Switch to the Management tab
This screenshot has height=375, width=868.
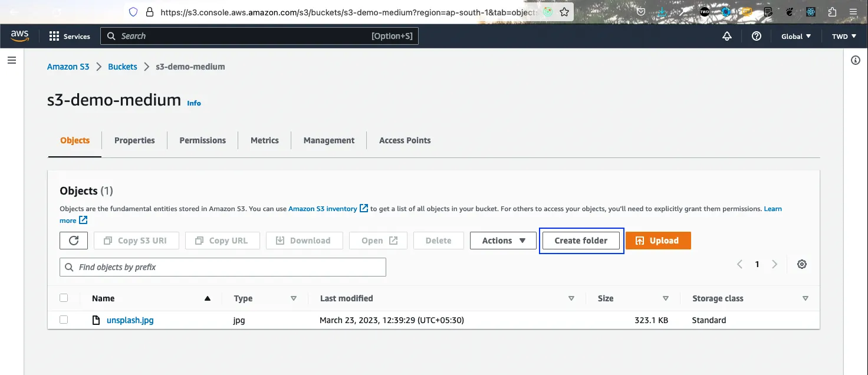pos(329,140)
